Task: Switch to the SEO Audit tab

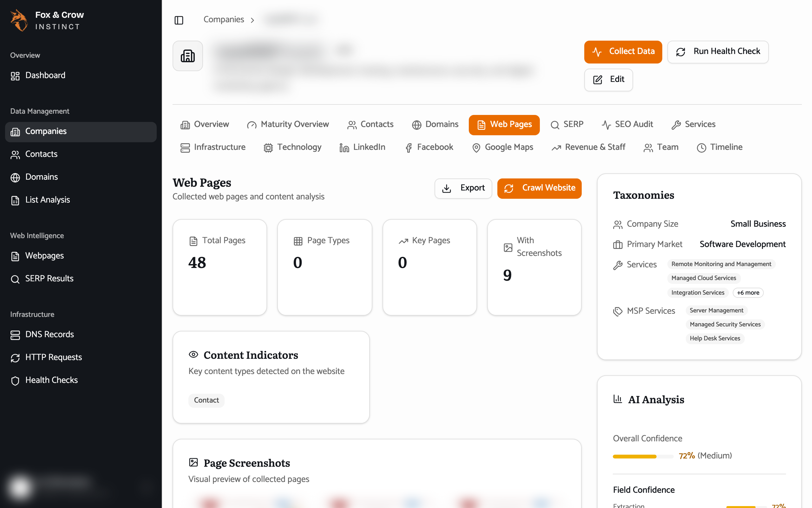Action: point(627,125)
